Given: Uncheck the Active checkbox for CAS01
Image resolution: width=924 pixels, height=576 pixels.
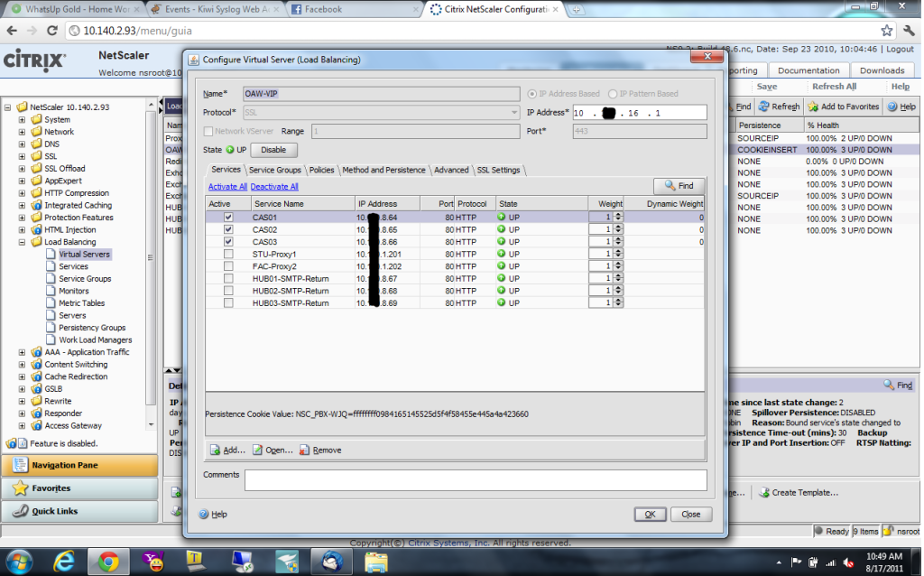Looking at the screenshot, I should point(228,217).
